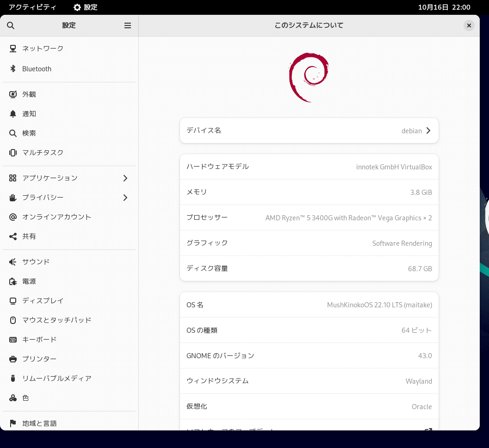The image size is (489, 448).
Task: Click the network icon beside ネットワーク
Action: [x=13, y=48]
